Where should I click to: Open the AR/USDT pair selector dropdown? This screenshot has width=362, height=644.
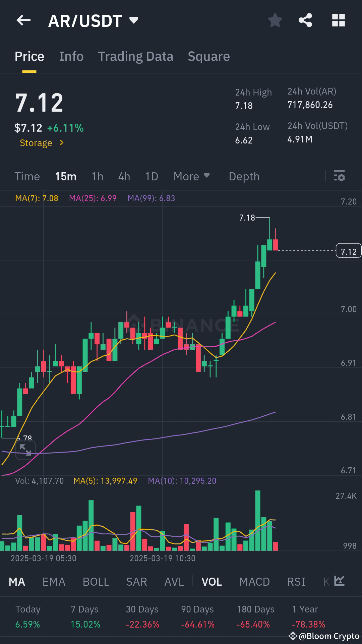[93, 21]
